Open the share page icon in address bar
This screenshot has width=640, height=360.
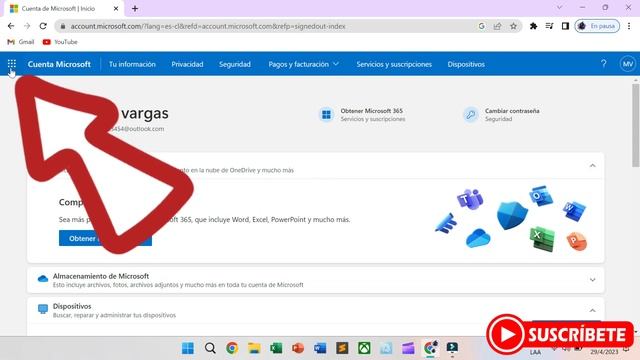click(x=497, y=26)
